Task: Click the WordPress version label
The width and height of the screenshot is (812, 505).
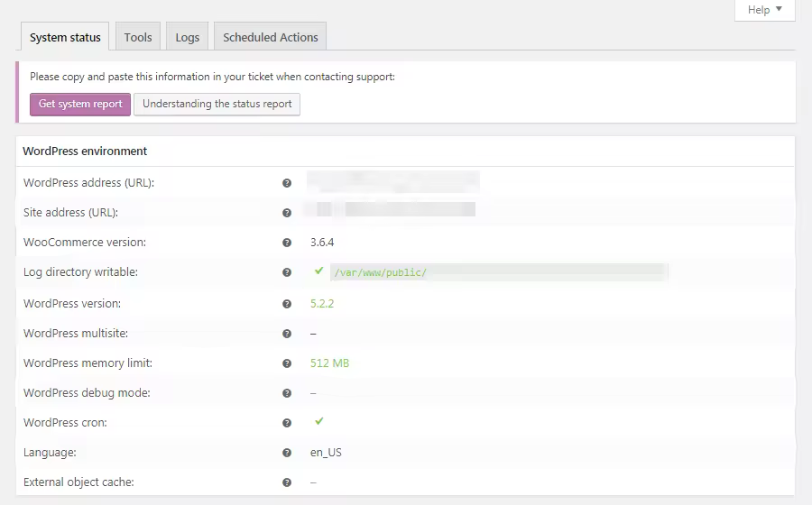Action: (x=72, y=304)
